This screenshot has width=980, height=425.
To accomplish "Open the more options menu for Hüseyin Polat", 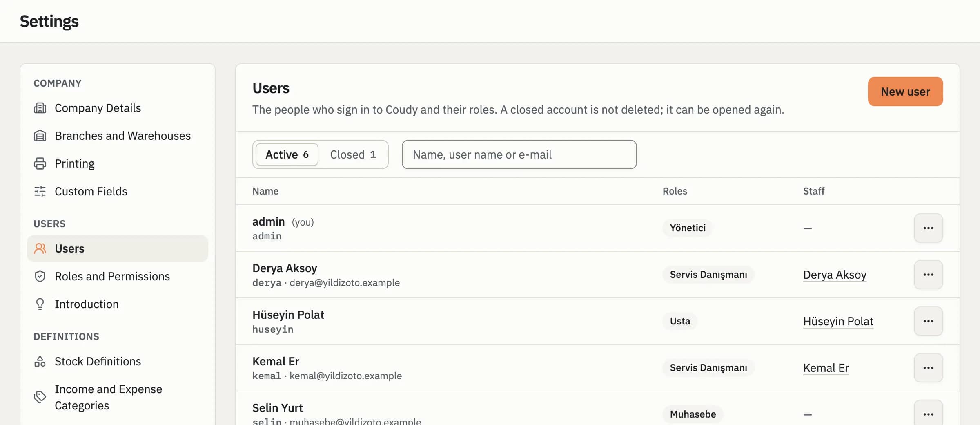I will click(x=928, y=321).
